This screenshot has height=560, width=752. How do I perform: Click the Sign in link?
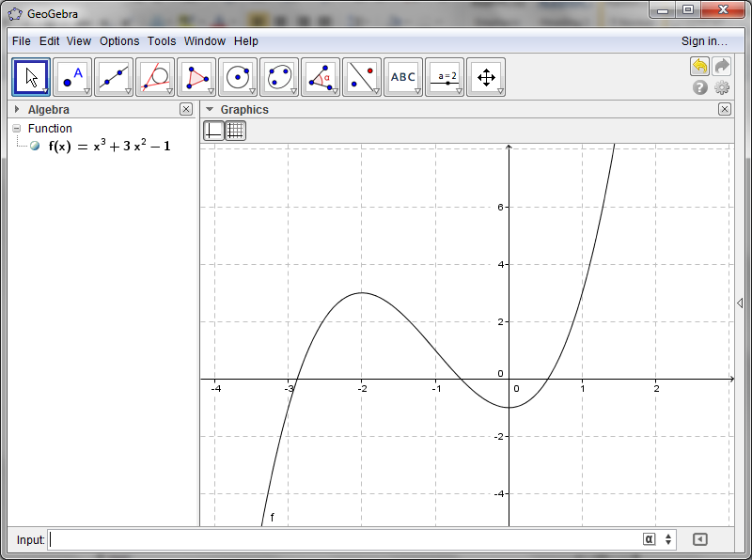click(x=705, y=41)
